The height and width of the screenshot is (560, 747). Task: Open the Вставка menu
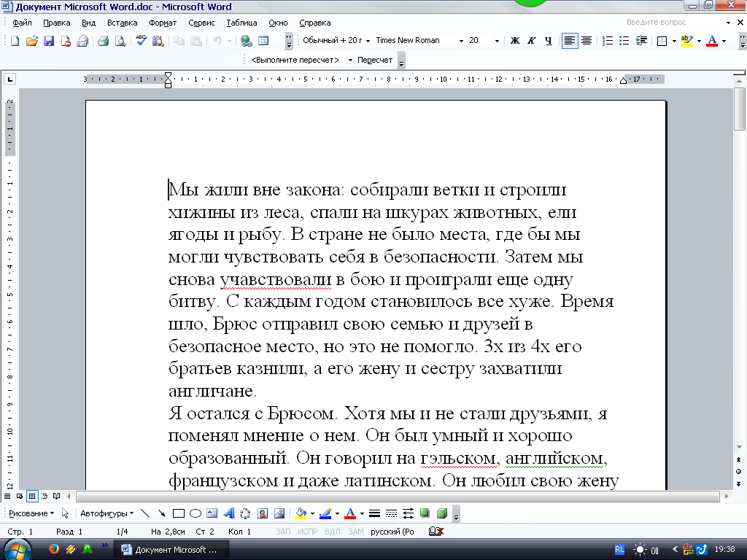tap(122, 23)
